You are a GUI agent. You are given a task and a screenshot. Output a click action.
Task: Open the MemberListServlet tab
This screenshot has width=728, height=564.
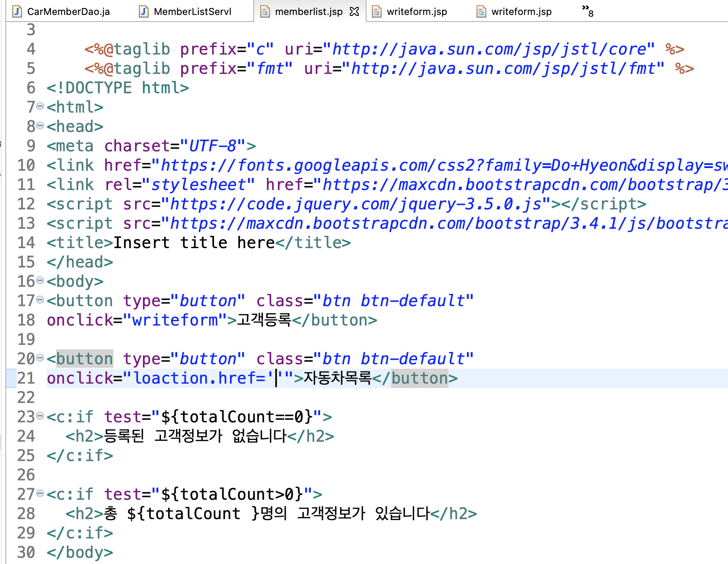pyautogui.click(x=186, y=11)
